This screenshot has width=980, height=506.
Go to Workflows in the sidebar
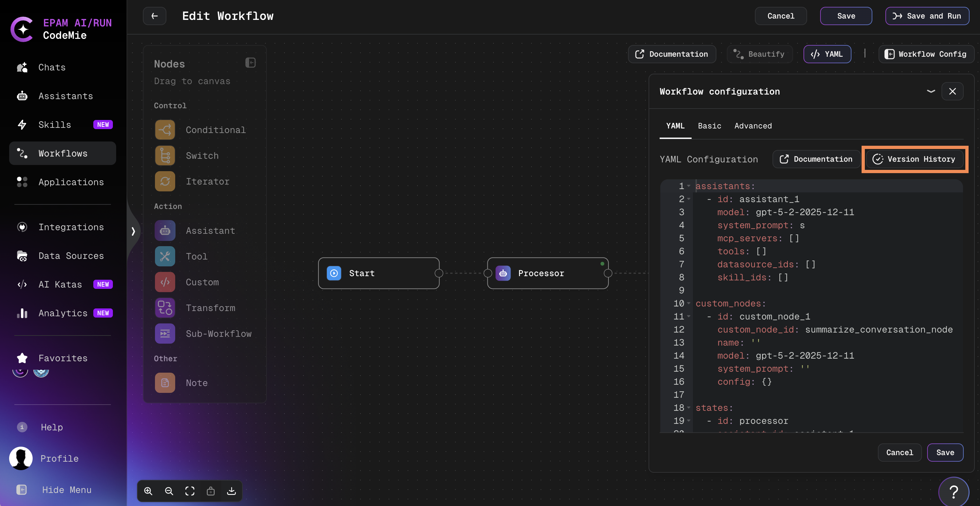[x=62, y=154]
